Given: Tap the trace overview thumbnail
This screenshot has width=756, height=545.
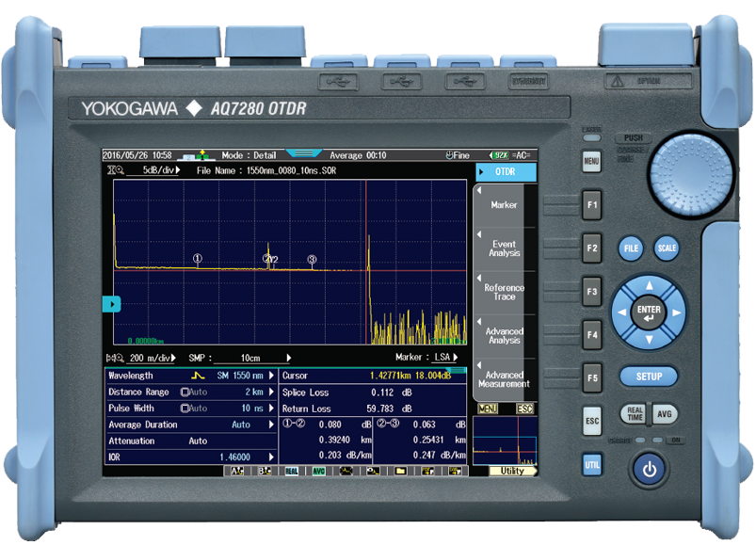Looking at the screenshot, I should [505, 441].
